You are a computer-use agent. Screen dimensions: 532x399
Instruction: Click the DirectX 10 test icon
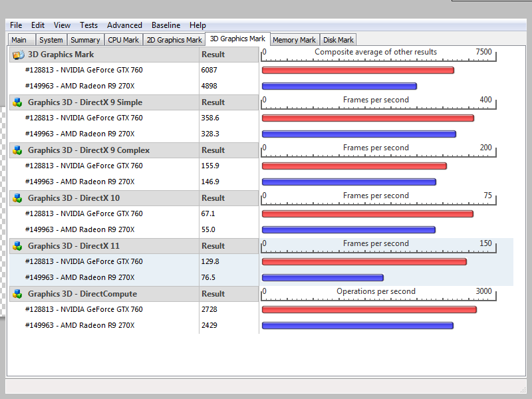(x=17, y=198)
